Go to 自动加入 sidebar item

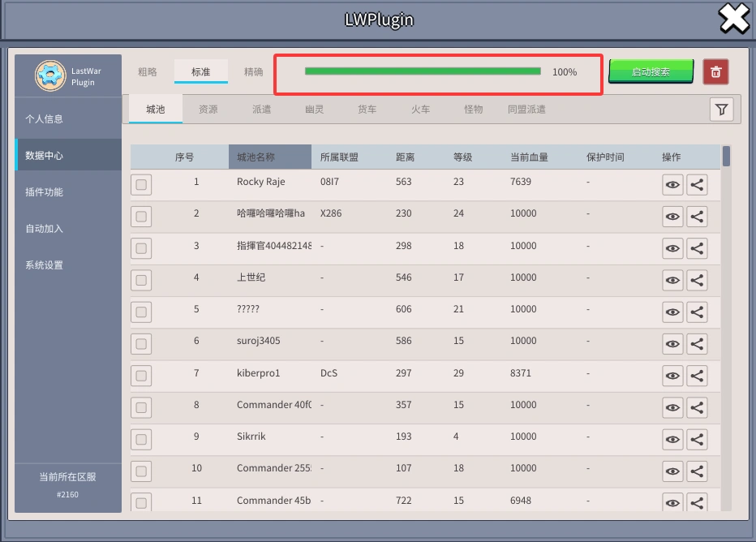click(x=68, y=229)
